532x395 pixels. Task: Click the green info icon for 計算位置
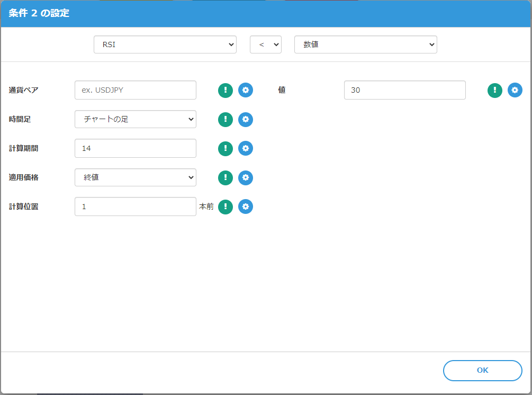click(226, 207)
